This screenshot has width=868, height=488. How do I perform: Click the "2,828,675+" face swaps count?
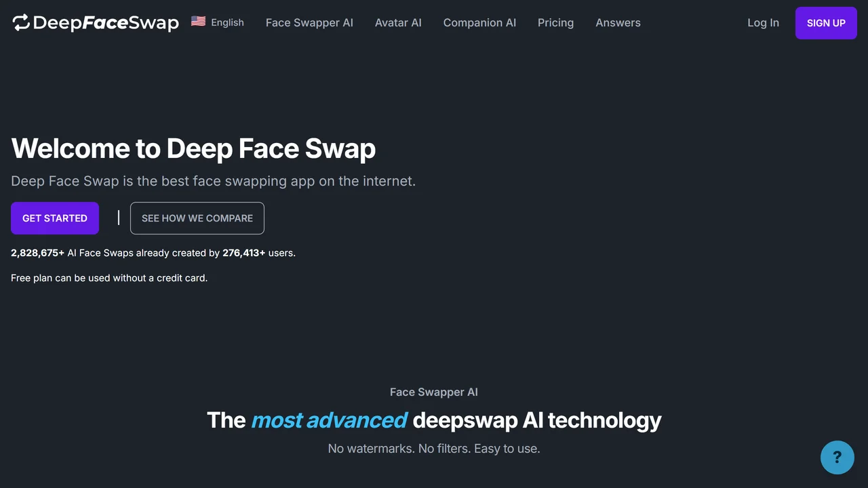[38, 253]
